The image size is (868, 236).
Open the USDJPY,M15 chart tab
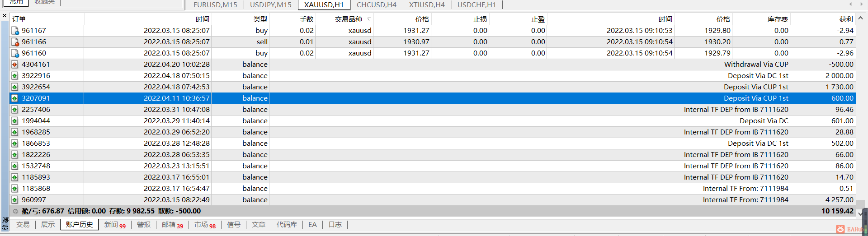271,5
